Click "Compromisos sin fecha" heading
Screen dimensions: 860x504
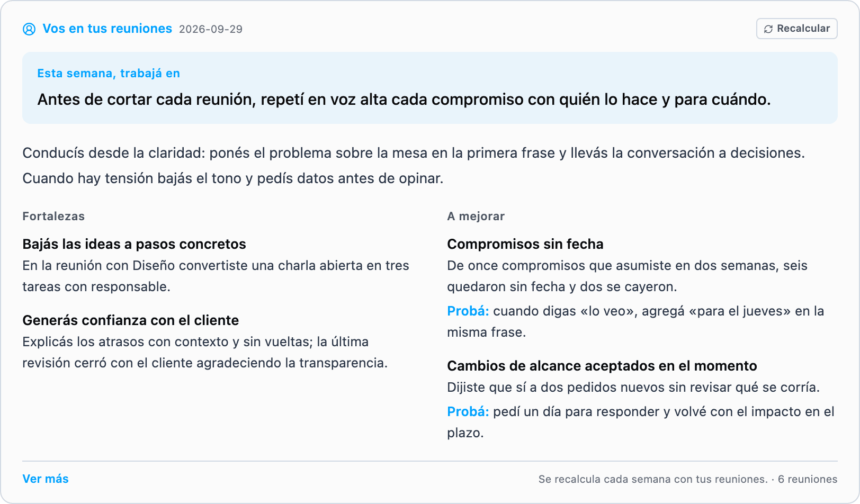(x=525, y=244)
